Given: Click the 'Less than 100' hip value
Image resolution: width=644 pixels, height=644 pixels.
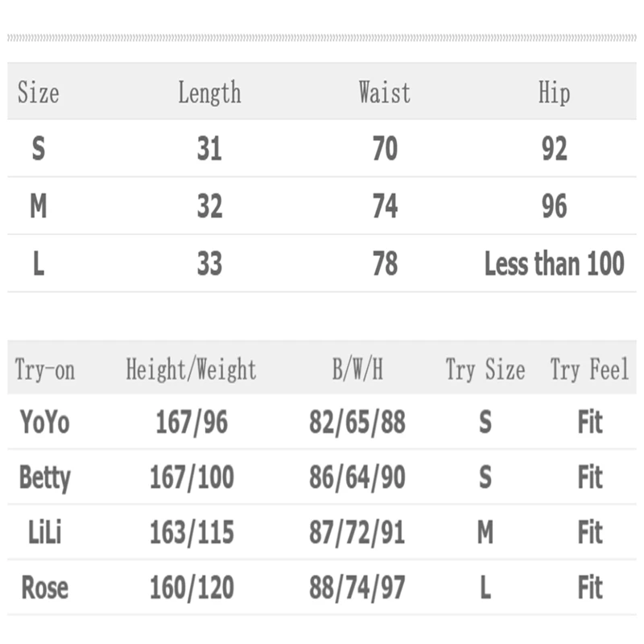Looking at the screenshot, I should (554, 264).
